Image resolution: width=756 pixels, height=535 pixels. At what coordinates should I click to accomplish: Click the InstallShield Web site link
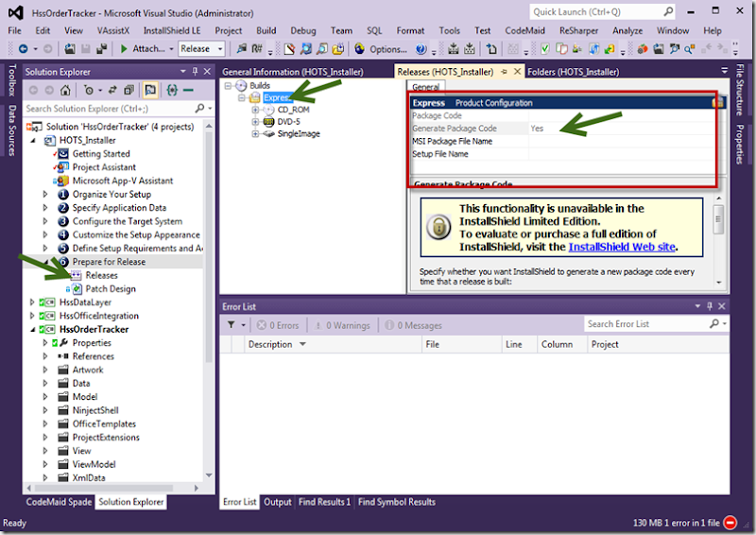(622, 247)
